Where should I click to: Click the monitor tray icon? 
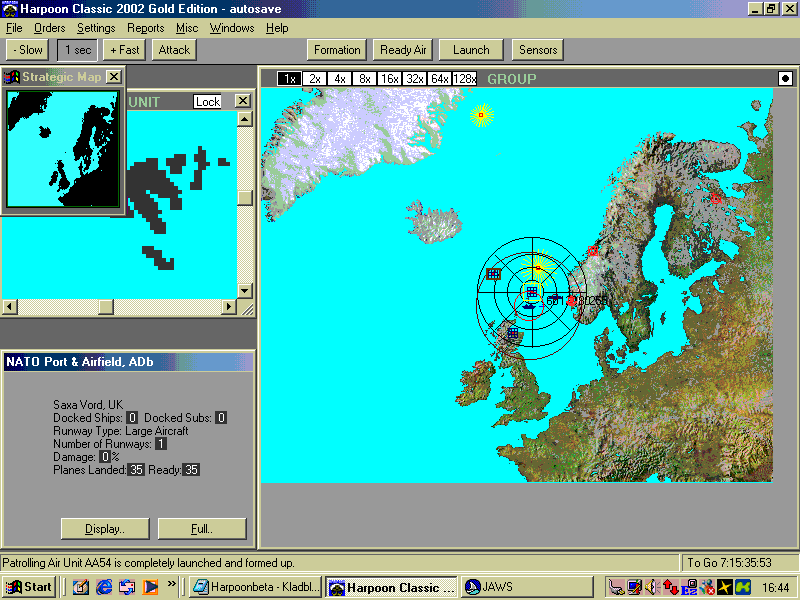click(635, 587)
